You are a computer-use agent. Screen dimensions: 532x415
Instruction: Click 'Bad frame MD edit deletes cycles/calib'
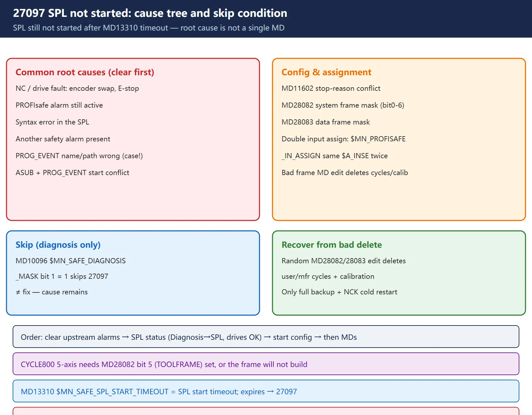coord(345,173)
